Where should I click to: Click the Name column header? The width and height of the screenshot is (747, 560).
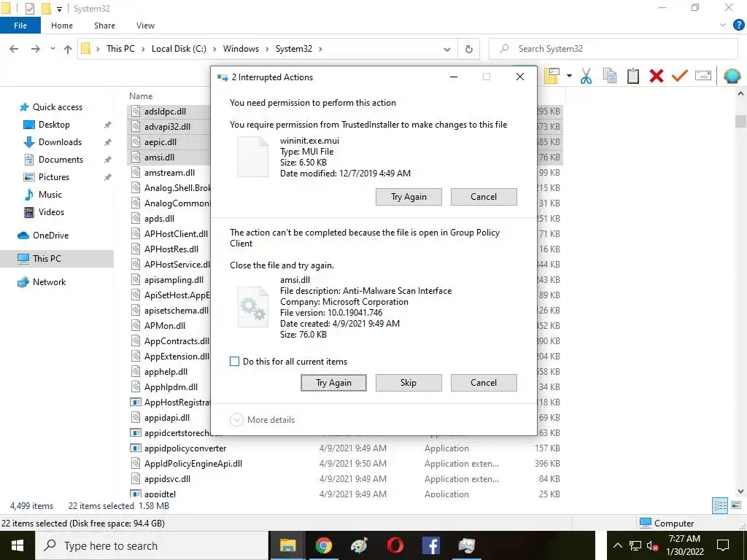pyautogui.click(x=141, y=96)
